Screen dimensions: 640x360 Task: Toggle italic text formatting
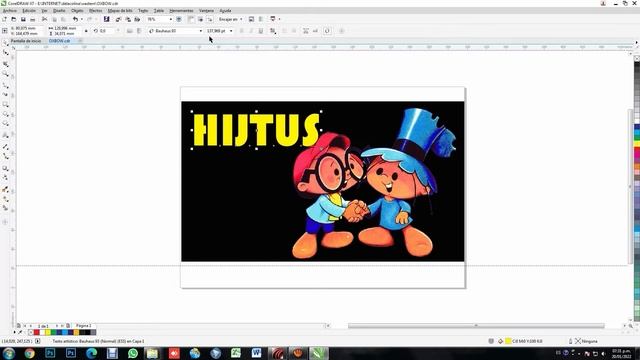251,31
